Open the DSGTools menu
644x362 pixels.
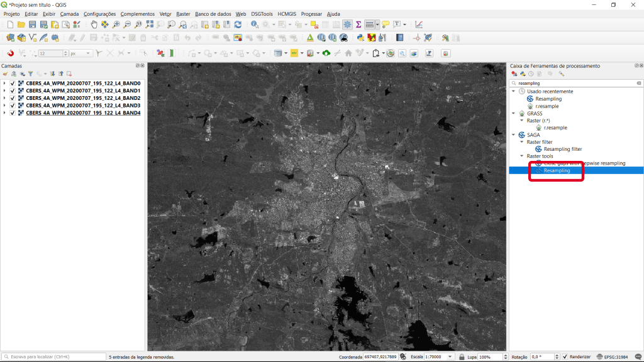(262, 14)
